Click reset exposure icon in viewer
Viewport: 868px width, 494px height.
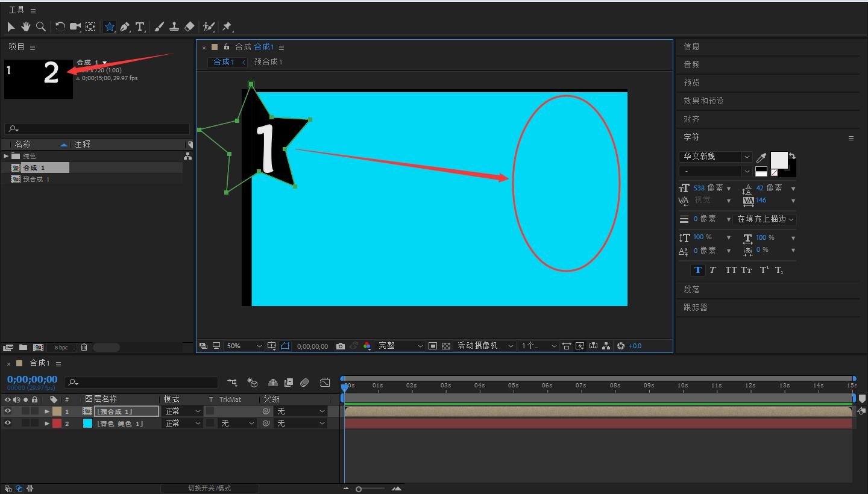coord(621,346)
